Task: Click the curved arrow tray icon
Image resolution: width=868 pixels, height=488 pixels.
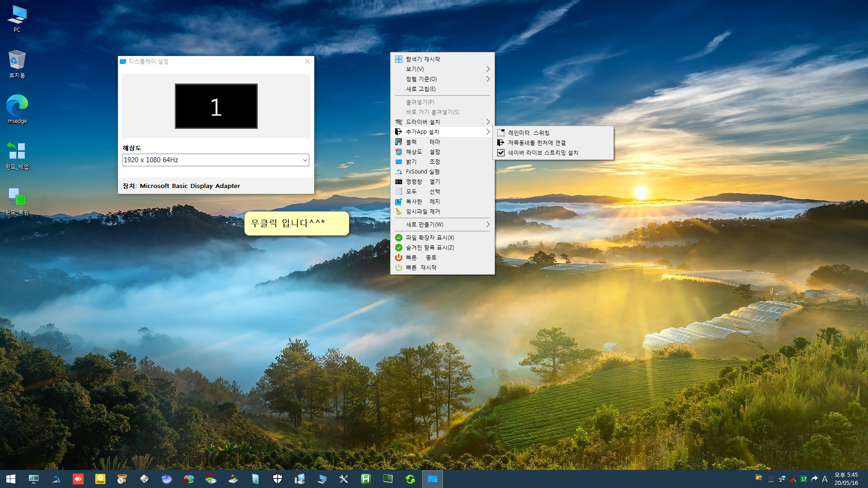Action: click(814, 479)
